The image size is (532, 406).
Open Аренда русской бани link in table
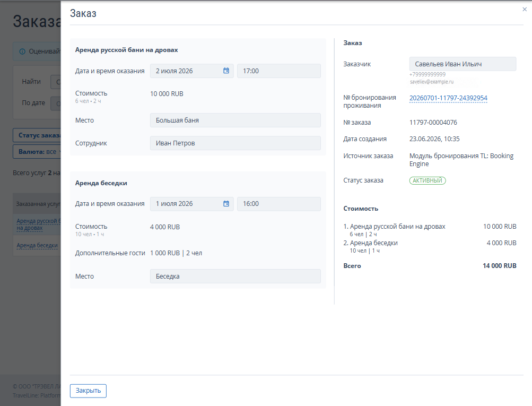(x=38, y=224)
